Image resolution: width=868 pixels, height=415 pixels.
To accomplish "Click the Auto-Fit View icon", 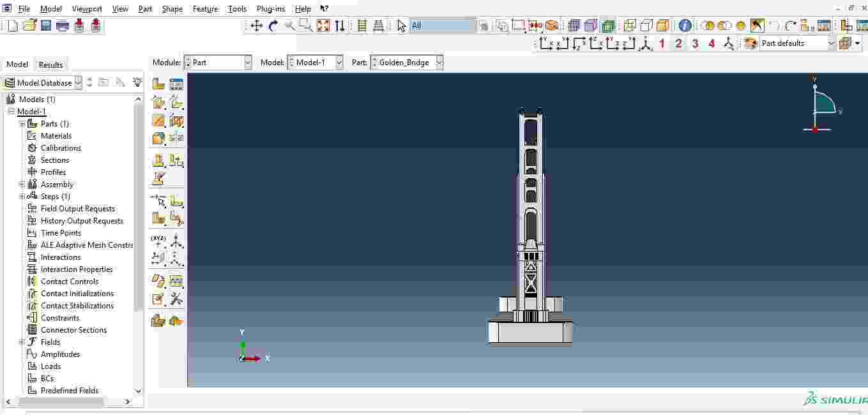I will click(323, 26).
